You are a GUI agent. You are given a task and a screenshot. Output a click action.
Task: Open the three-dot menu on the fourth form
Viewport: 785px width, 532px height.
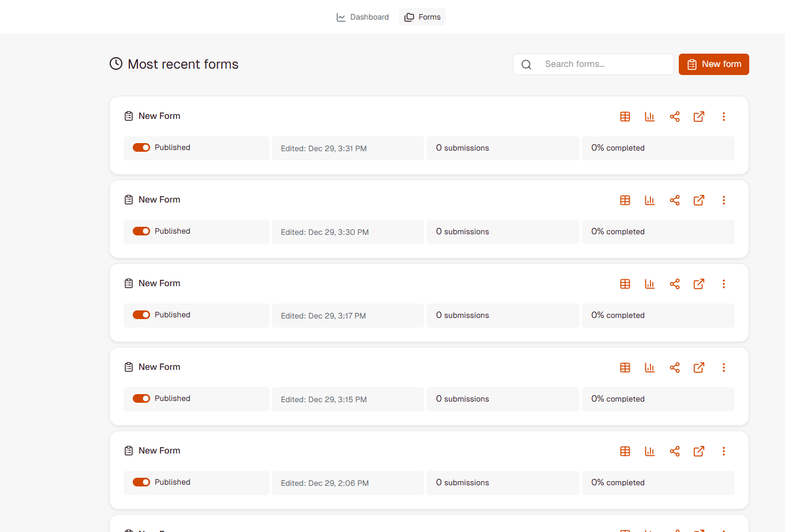(x=724, y=368)
